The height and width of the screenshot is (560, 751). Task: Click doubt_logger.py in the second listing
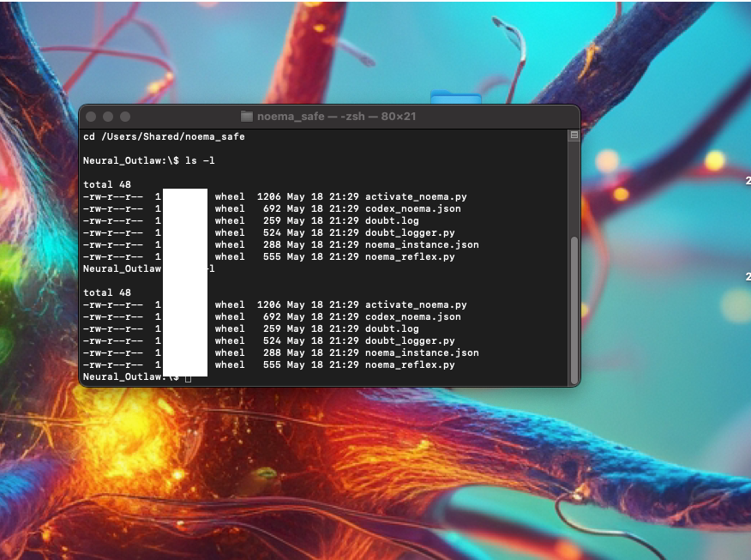[x=410, y=340]
